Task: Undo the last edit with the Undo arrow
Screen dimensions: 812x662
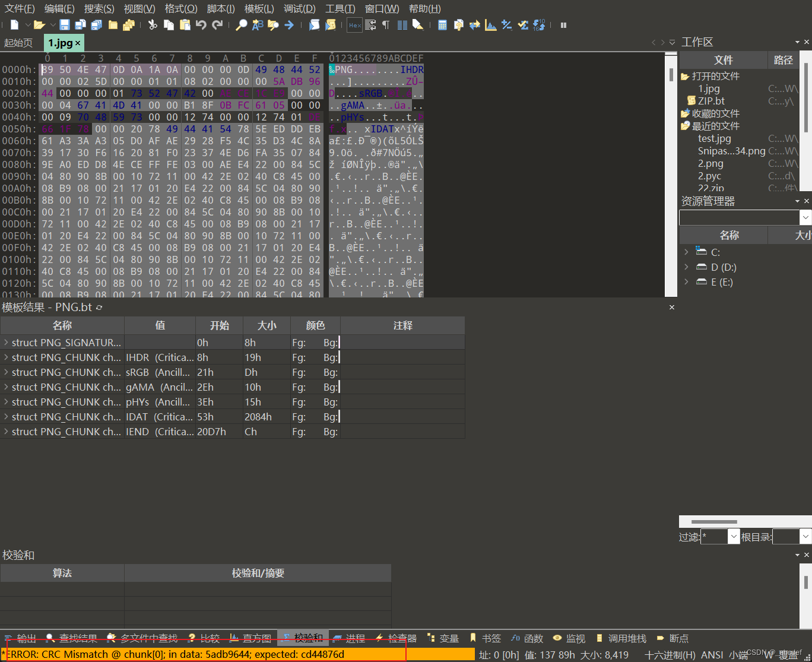Action: pos(201,25)
